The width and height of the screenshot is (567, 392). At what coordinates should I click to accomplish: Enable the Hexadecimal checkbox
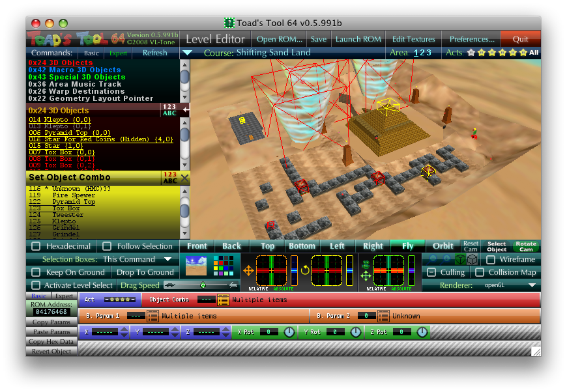coord(36,246)
